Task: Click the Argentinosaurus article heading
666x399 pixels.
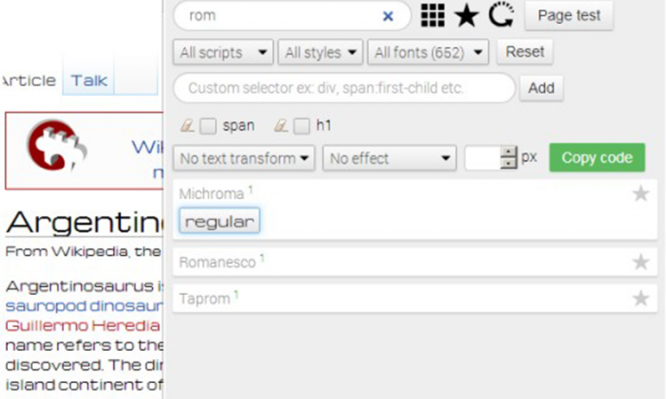Action: [84, 223]
